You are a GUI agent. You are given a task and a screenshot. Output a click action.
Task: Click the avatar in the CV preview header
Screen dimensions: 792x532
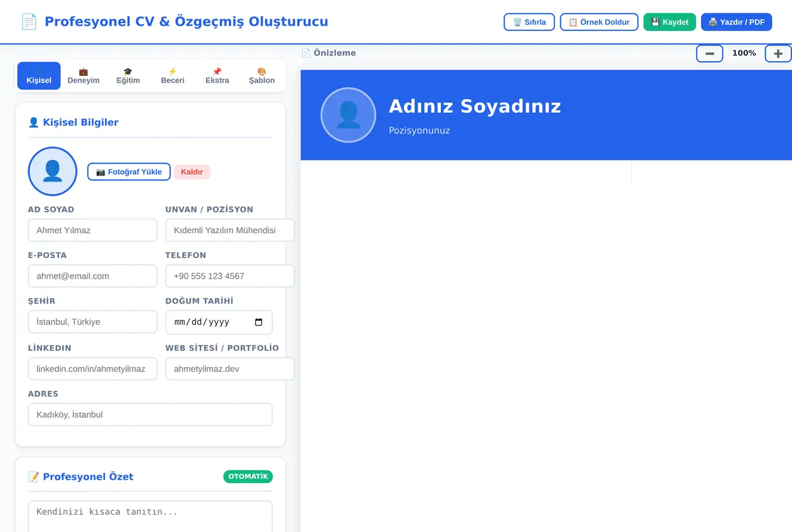pos(348,115)
